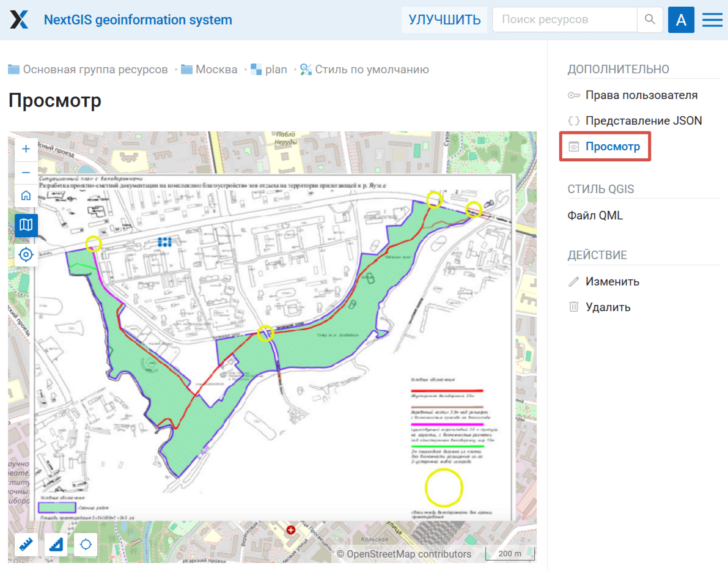Open the user avatar "A" menu
Screen dimensions: 728x571
[681, 20]
